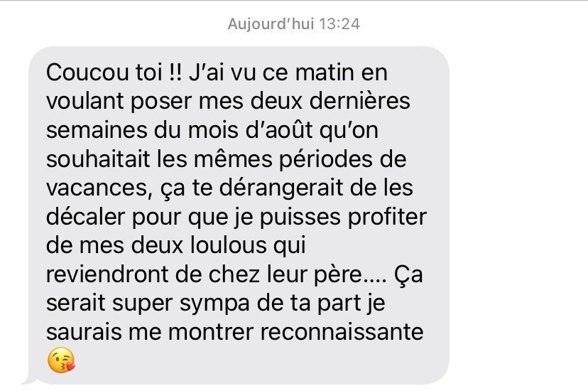Image resolution: width=588 pixels, height=391 pixels.
Task: Tap the word 'profiter' in the message
Action: (x=387, y=218)
